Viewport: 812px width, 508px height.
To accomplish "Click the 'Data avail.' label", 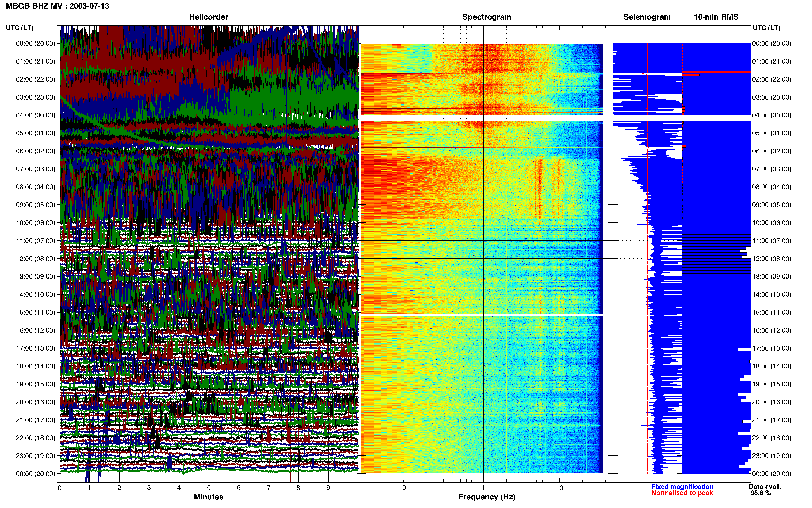I will pos(765,487).
